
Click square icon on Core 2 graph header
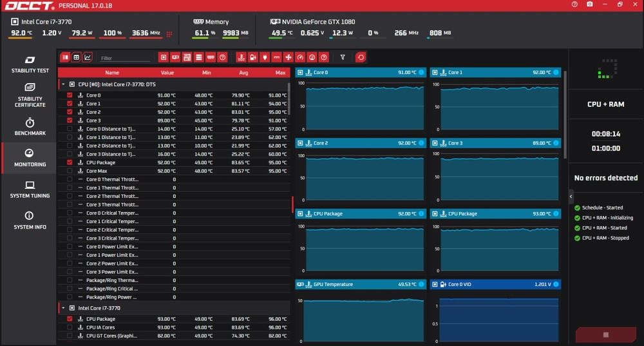[x=300, y=143]
